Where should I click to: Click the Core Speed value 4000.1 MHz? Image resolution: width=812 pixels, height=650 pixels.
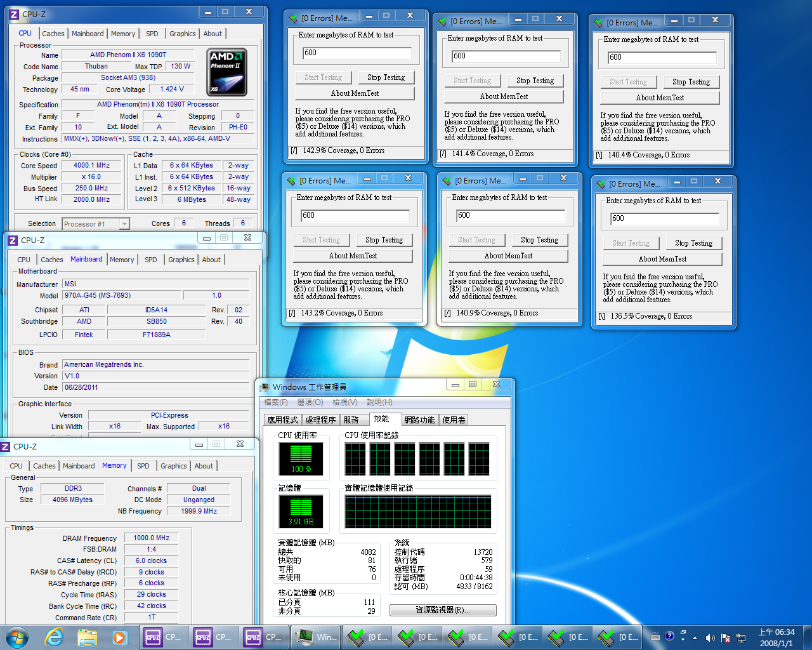91,165
